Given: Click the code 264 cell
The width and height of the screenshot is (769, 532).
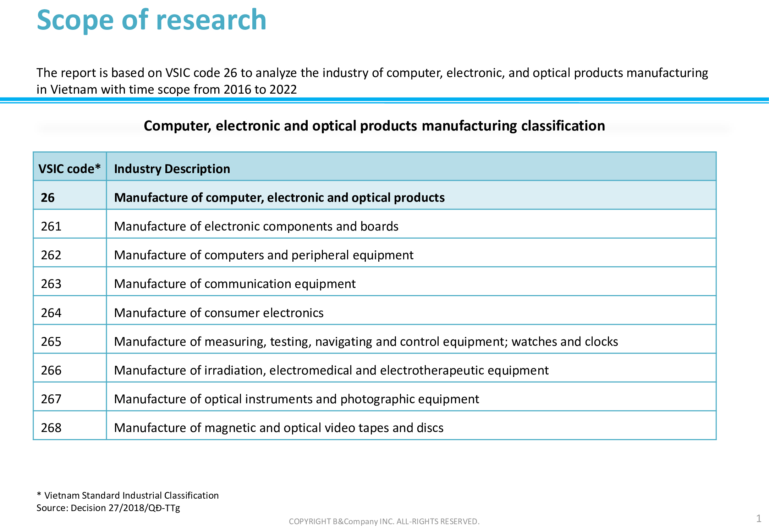Looking at the screenshot, I should 51,313.
